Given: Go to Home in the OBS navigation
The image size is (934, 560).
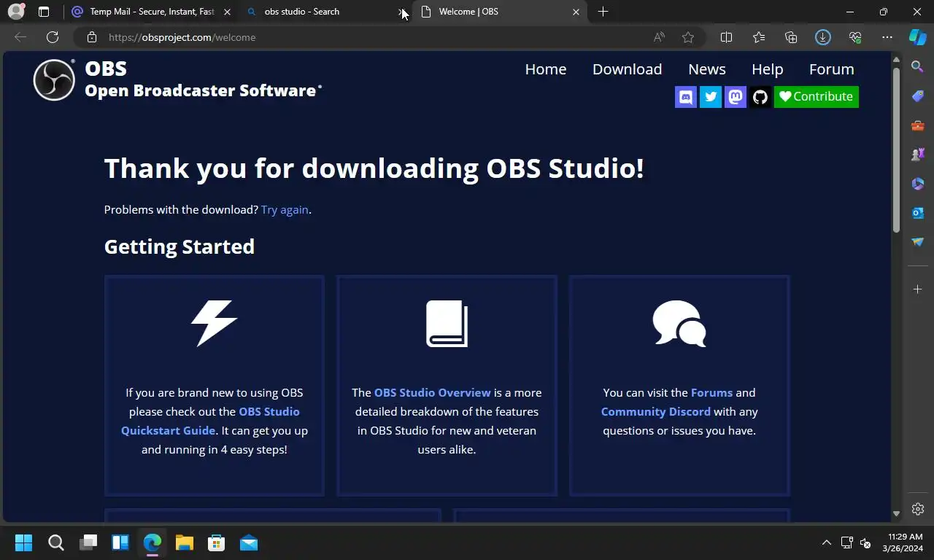Looking at the screenshot, I should [x=546, y=69].
